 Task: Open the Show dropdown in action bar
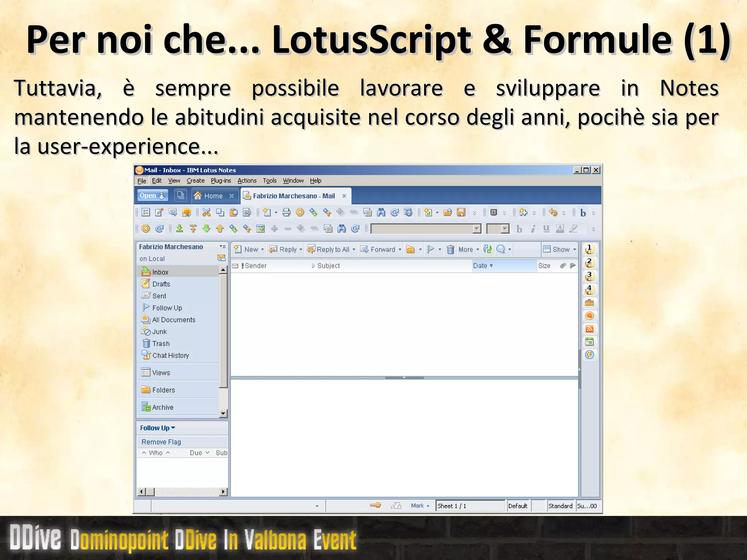click(560, 249)
